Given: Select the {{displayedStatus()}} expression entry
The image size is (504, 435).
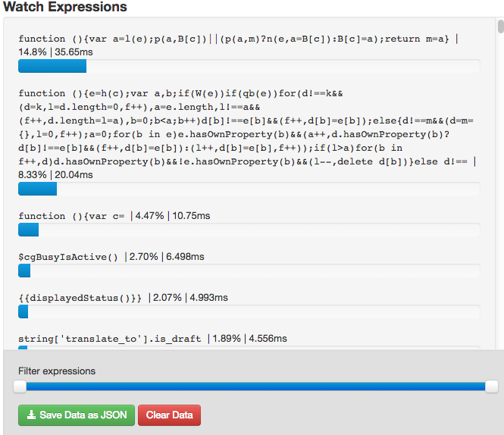Looking at the screenshot, I should point(80,298).
